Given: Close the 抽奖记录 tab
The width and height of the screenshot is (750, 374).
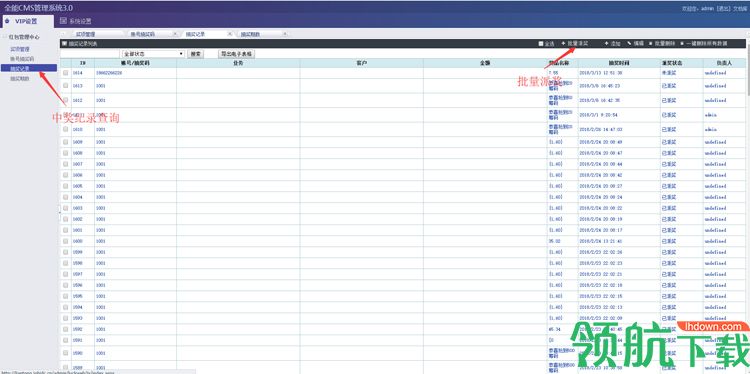Looking at the screenshot, I should [x=230, y=34].
